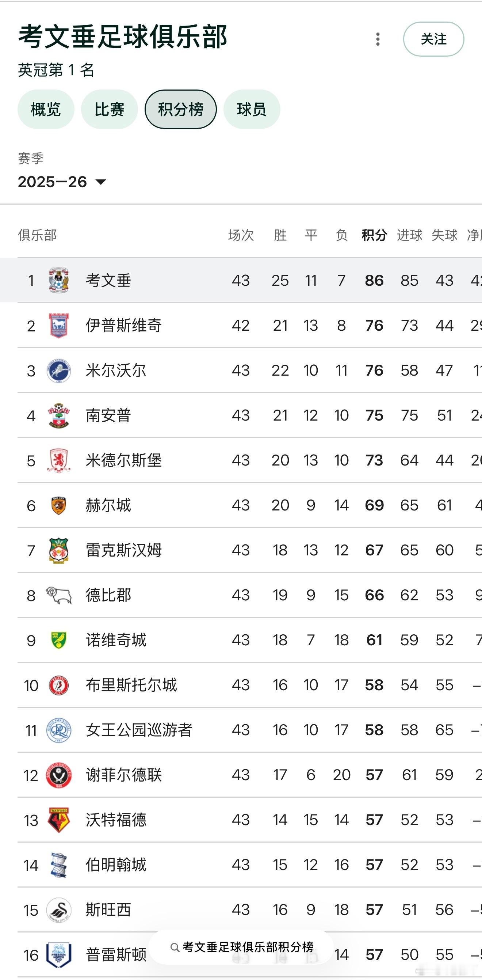Tap the 关注 follow button

(433, 39)
